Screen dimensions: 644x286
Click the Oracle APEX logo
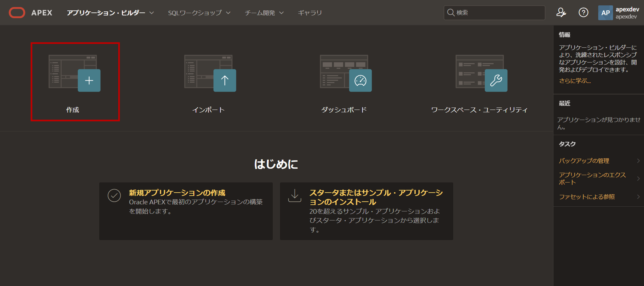[x=17, y=12]
